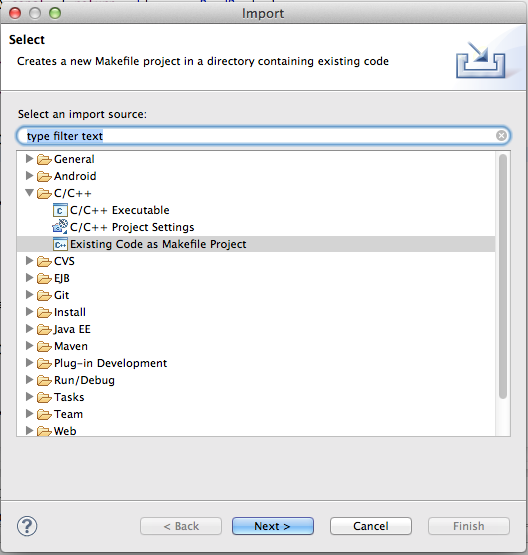The height and width of the screenshot is (555, 528).
Task: Select the Plug-in Development item
Action: (110, 363)
